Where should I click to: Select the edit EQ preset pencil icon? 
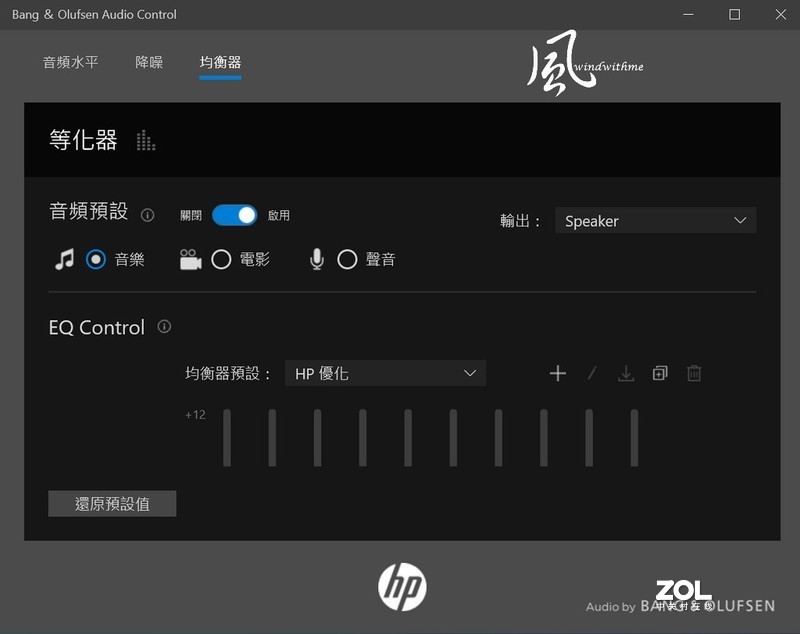pos(591,373)
